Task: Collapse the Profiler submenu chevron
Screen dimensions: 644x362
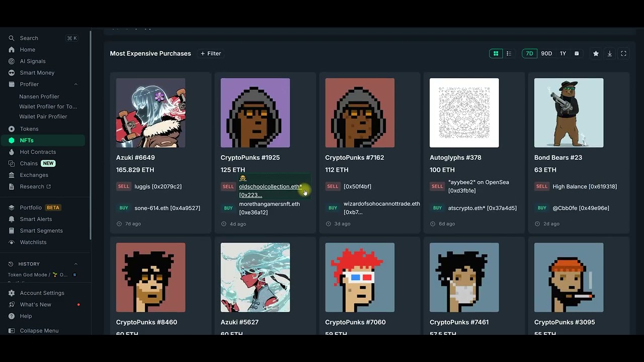Action: coord(76,84)
